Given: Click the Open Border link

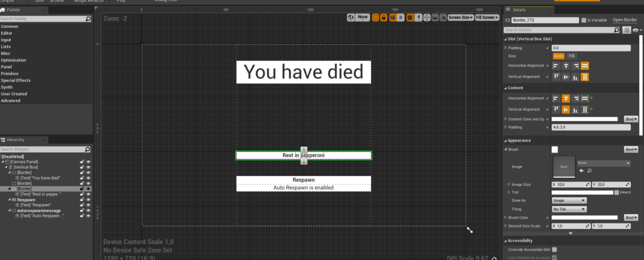Looking at the screenshot, I should (625, 20).
